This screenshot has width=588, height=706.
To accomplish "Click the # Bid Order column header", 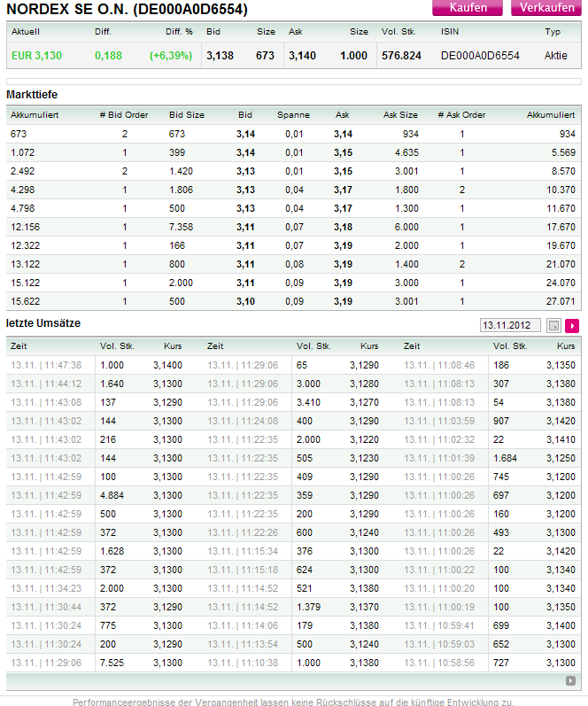I will click(123, 115).
